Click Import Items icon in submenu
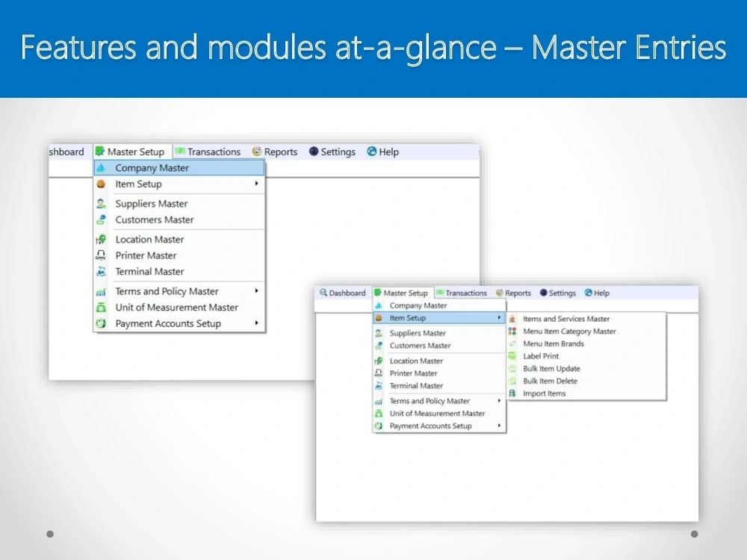This screenshot has height=560, width=747. click(512, 393)
